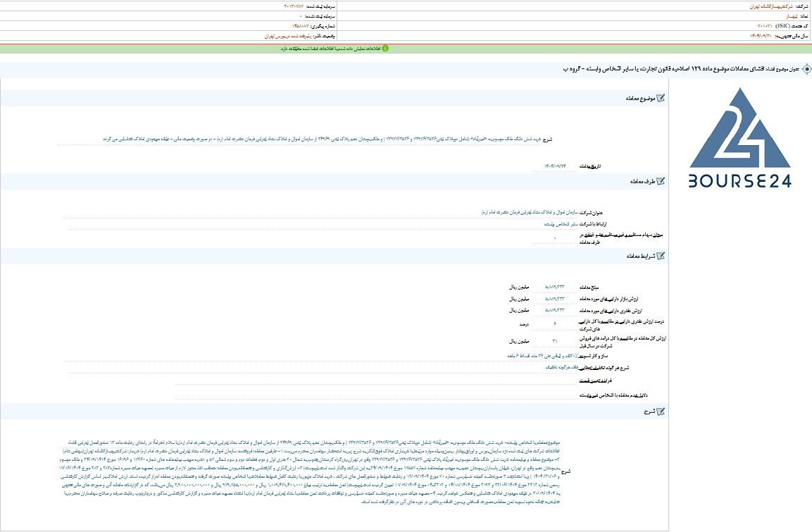Click the label "دلایل عدم معامله با اشخاص غیر وابسته"

click(x=613, y=395)
